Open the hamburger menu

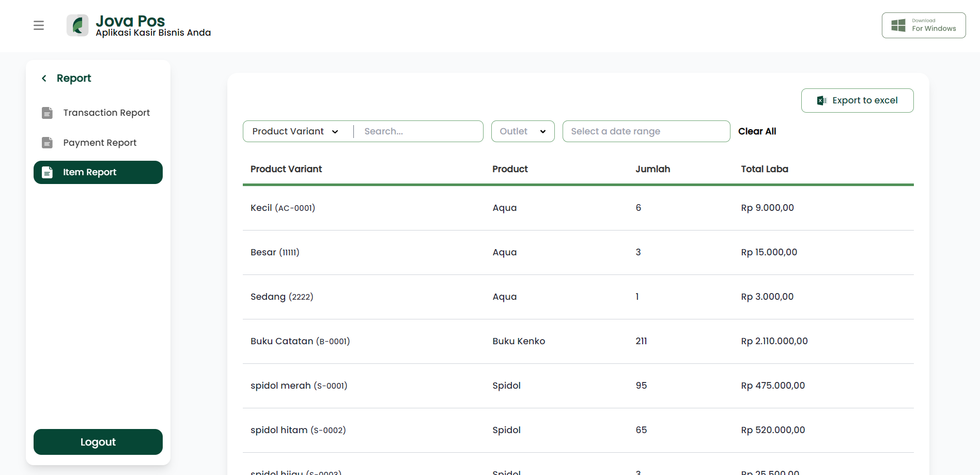tap(39, 25)
